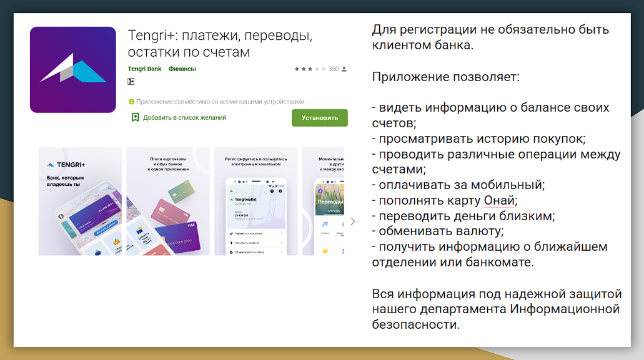Click the line 'переводить деньги близким;'

463,216
